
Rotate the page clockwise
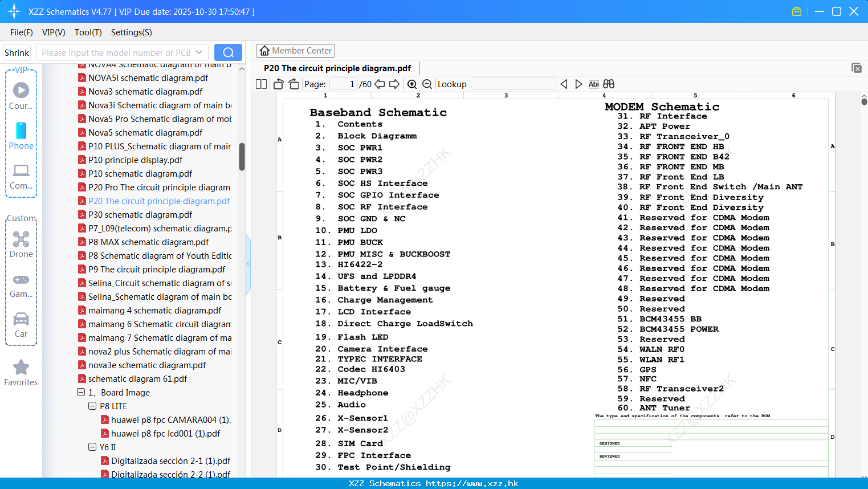[x=294, y=84]
